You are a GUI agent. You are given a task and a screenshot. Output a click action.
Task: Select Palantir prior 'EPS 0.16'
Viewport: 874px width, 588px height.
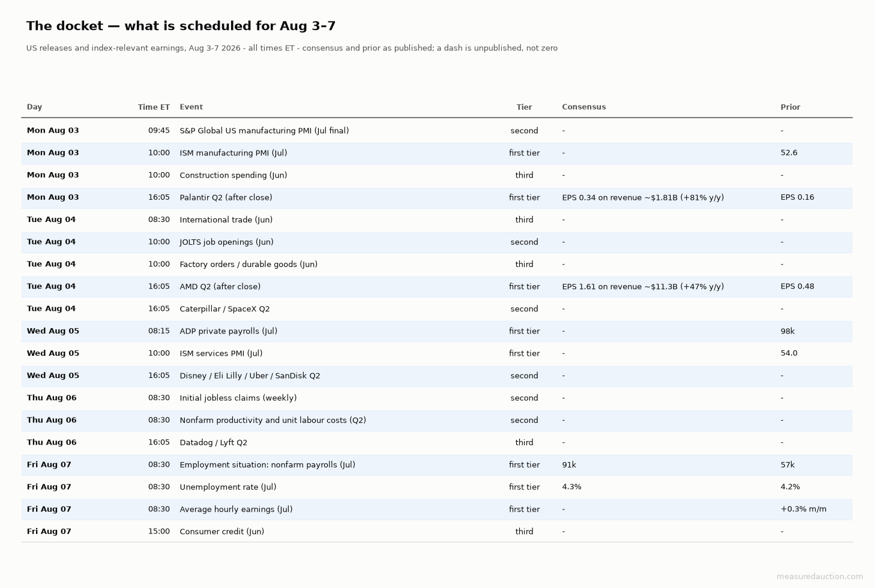click(x=797, y=197)
